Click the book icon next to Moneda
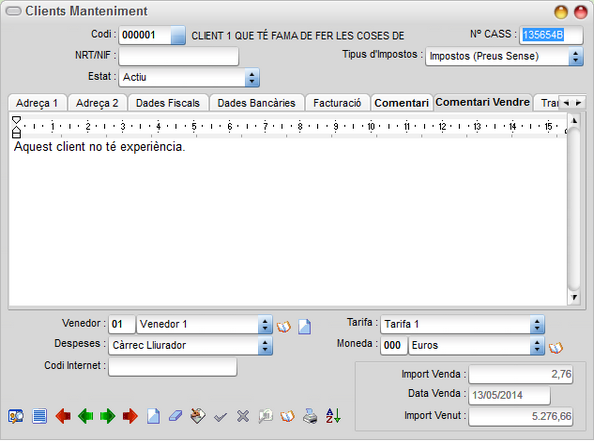The height and width of the screenshot is (442, 594). coord(556,347)
